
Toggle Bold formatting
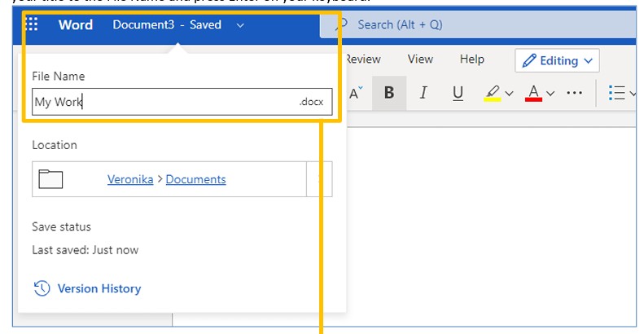[389, 94]
